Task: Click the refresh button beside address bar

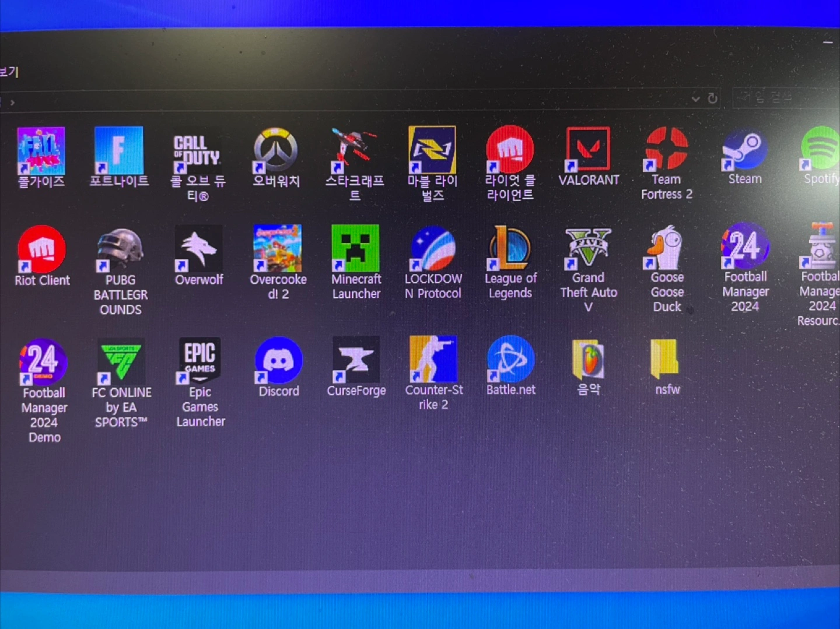Action: coord(712,99)
